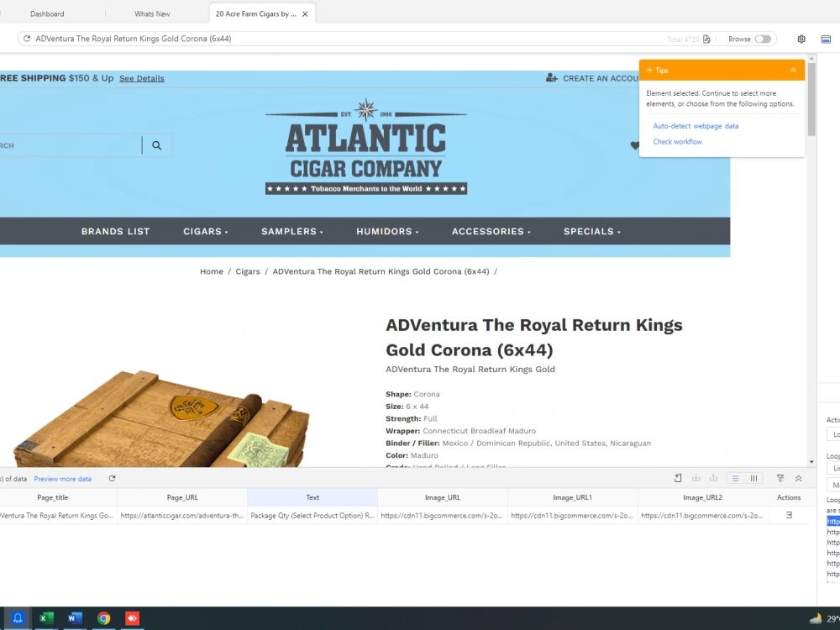This screenshot has width=840, height=630.
Task: Expand the HUMIDORS dropdown menu
Action: click(387, 232)
